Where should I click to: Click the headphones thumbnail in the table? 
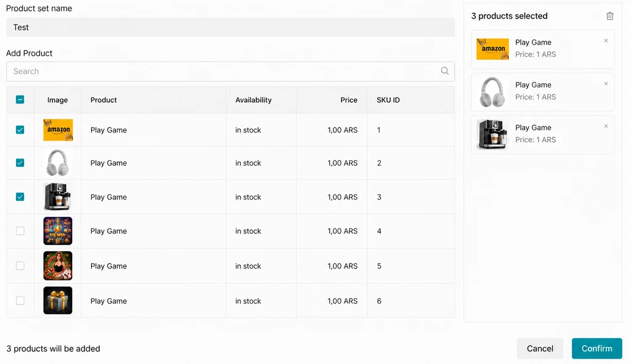pyautogui.click(x=58, y=163)
